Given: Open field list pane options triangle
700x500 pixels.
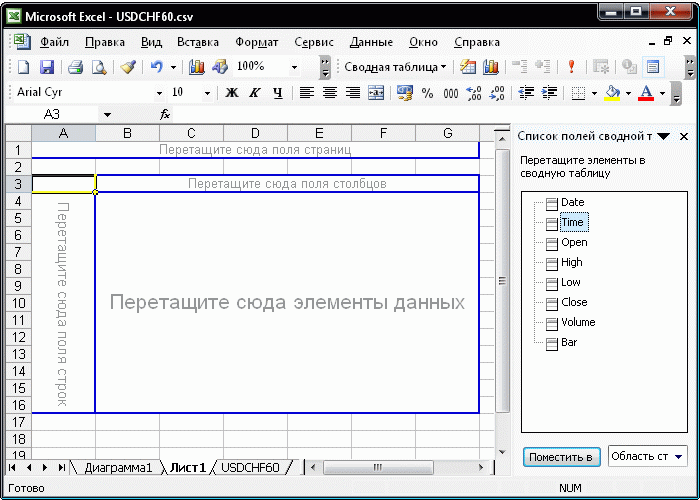Looking at the screenshot, I should [663, 137].
